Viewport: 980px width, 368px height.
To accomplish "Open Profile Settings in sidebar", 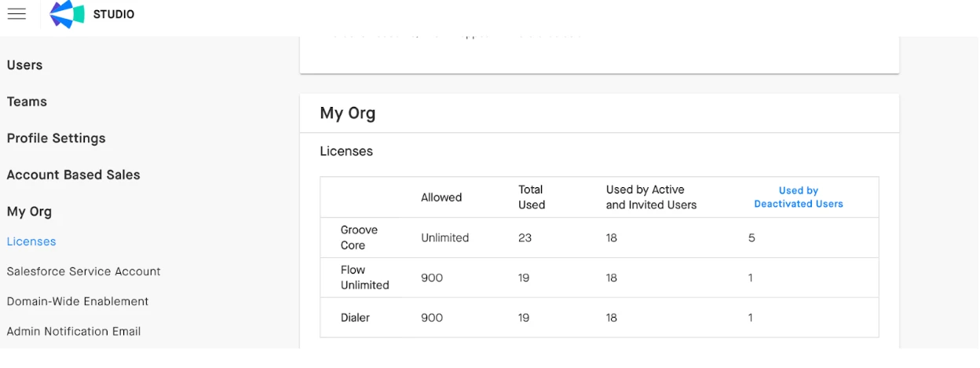I will [x=56, y=138].
